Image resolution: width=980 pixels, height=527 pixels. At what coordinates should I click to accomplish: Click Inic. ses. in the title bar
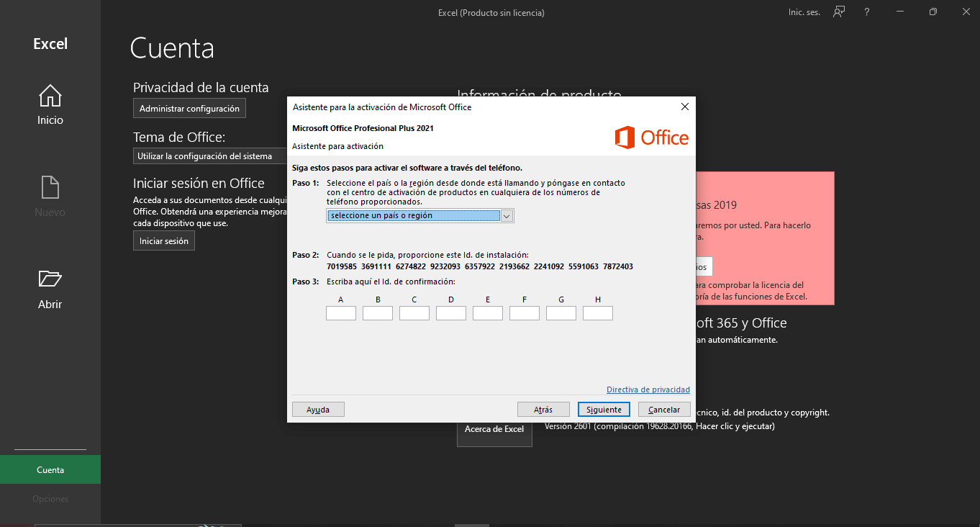point(804,12)
